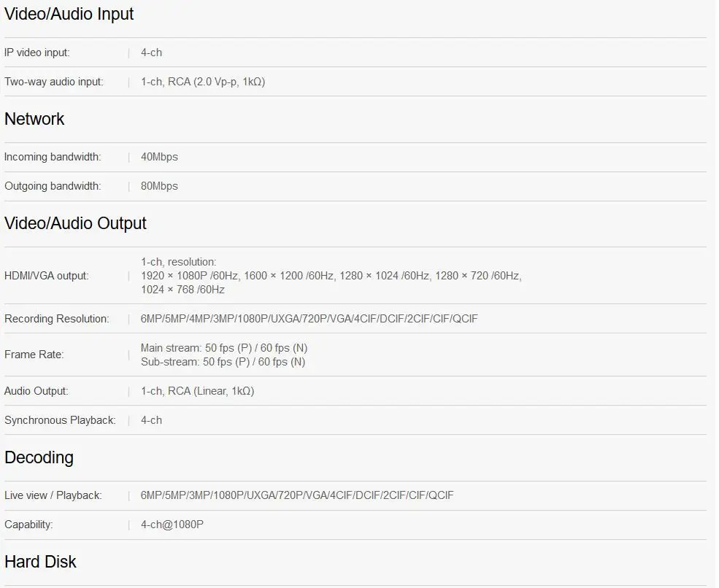Image resolution: width=719 pixels, height=588 pixels.
Task: Click the 4-ch IP video input value
Action: (151, 53)
